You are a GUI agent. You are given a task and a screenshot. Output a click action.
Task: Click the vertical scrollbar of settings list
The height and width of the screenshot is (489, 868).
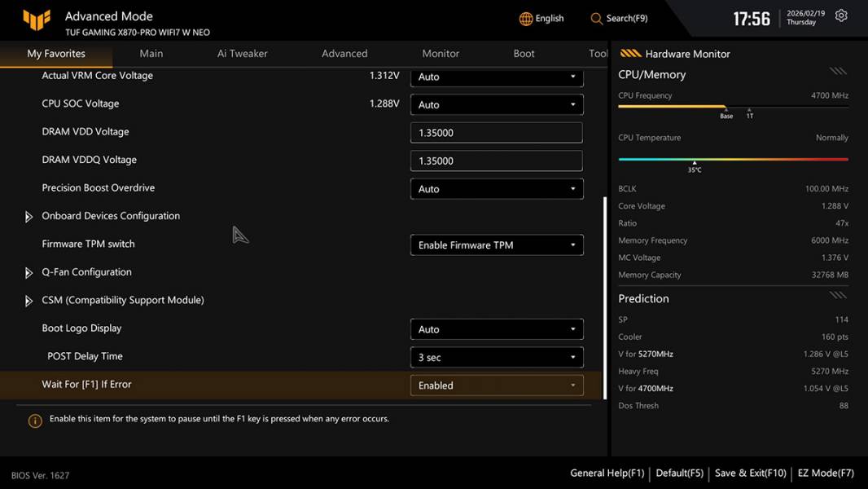click(x=604, y=297)
